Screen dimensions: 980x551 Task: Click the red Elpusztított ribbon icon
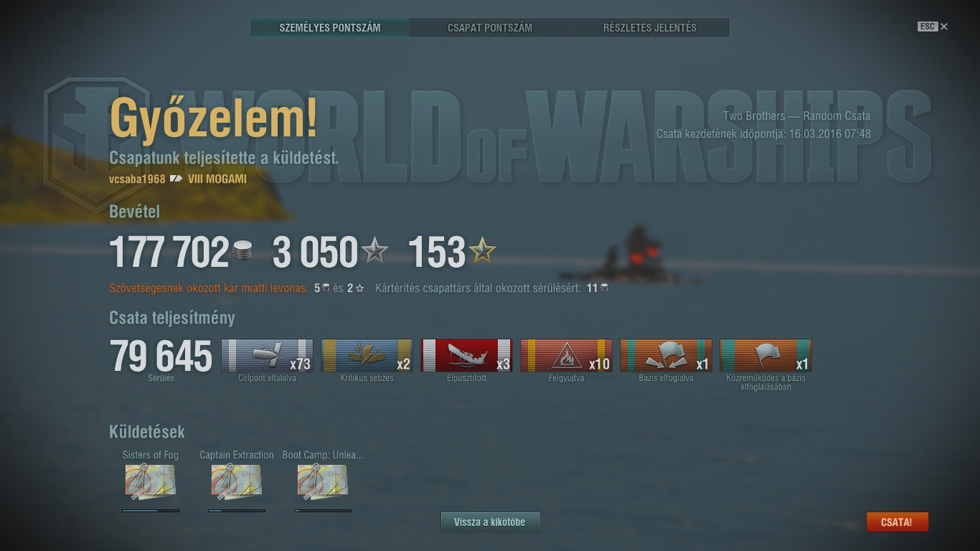[466, 355]
